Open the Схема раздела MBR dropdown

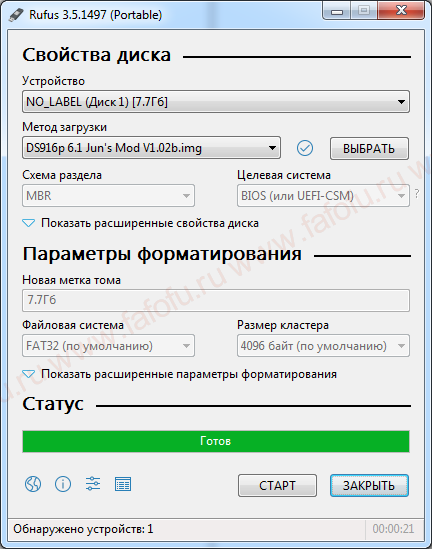[x=108, y=195]
